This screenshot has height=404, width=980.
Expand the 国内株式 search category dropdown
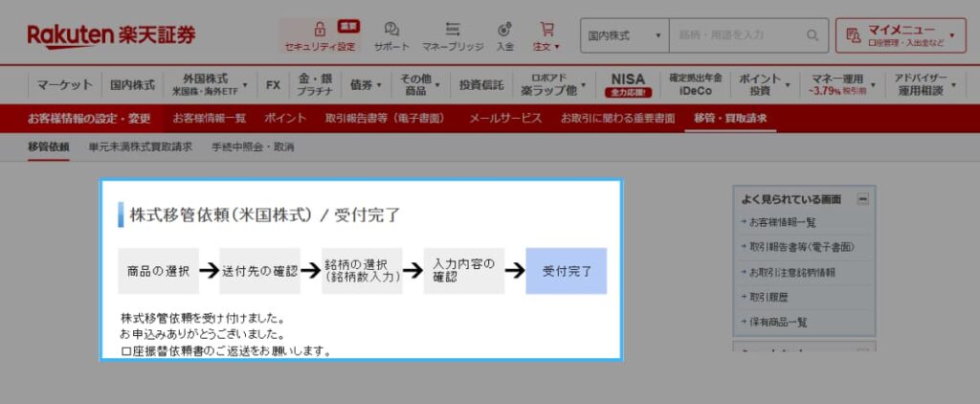click(x=624, y=35)
